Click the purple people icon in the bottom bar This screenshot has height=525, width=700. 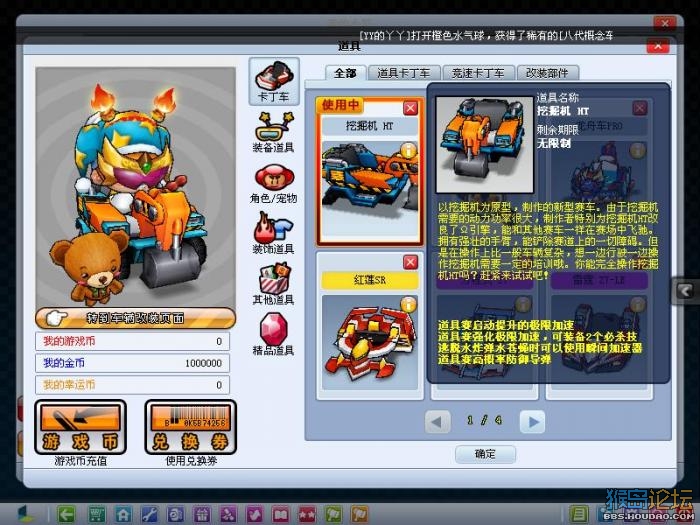(x=228, y=515)
